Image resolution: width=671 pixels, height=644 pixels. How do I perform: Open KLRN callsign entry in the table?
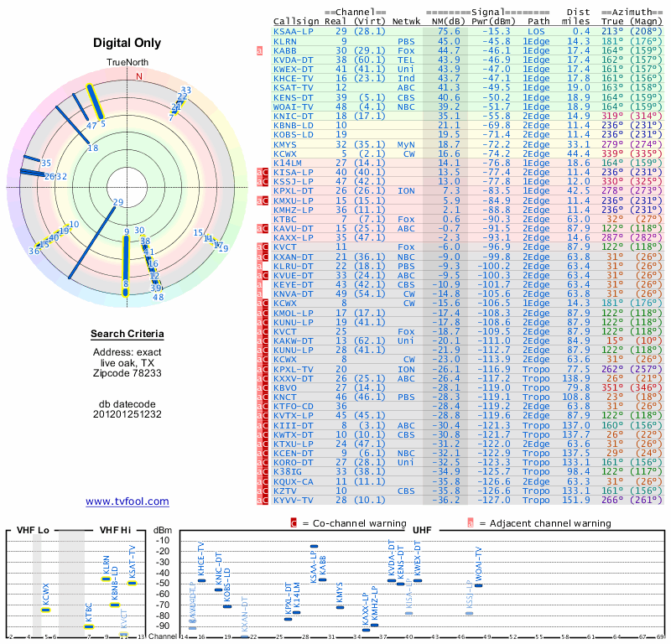coord(285,41)
